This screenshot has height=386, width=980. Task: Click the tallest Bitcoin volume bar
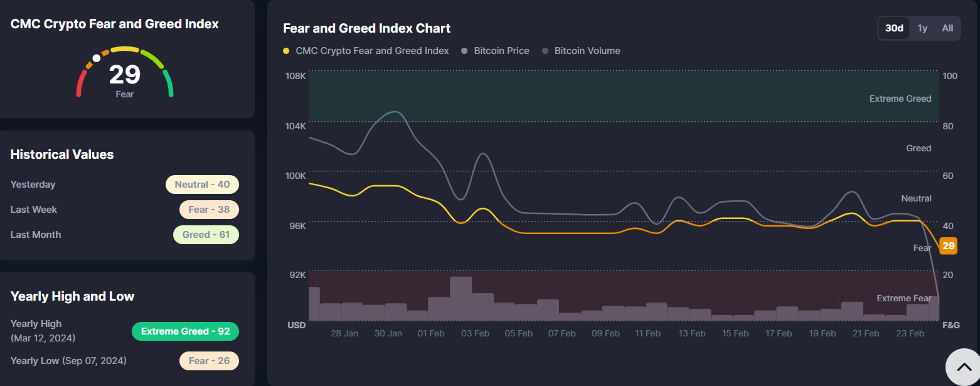pyautogui.click(x=461, y=299)
